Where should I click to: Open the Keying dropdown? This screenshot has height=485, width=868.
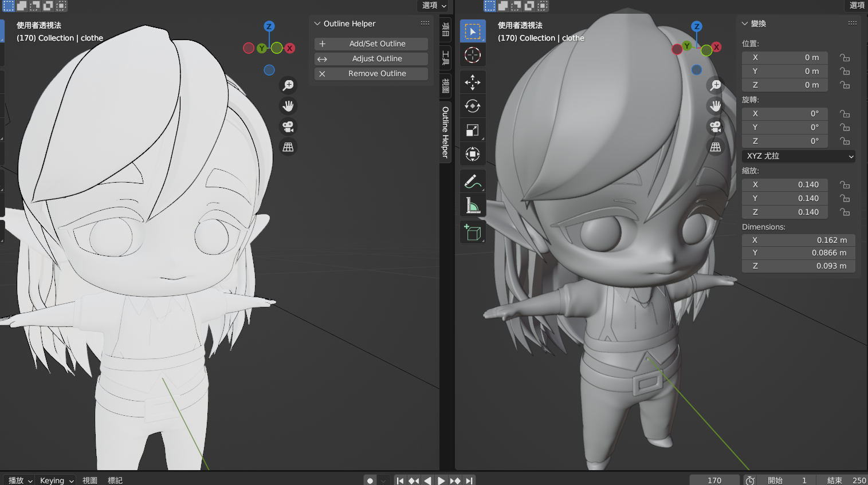pos(56,480)
